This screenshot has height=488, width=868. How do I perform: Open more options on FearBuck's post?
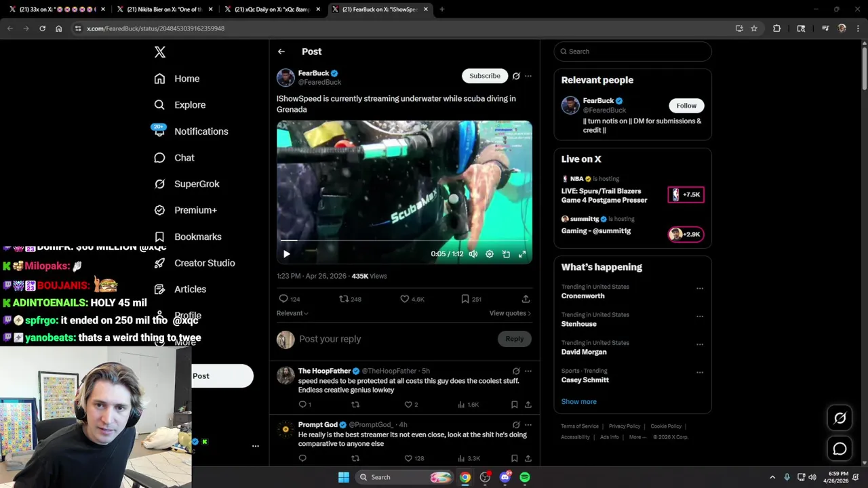click(x=528, y=76)
